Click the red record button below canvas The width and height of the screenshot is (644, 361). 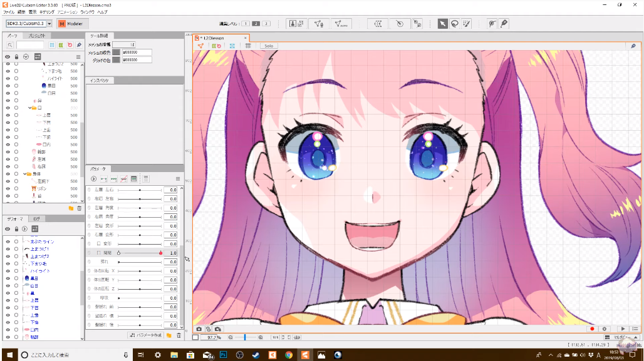(x=592, y=329)
